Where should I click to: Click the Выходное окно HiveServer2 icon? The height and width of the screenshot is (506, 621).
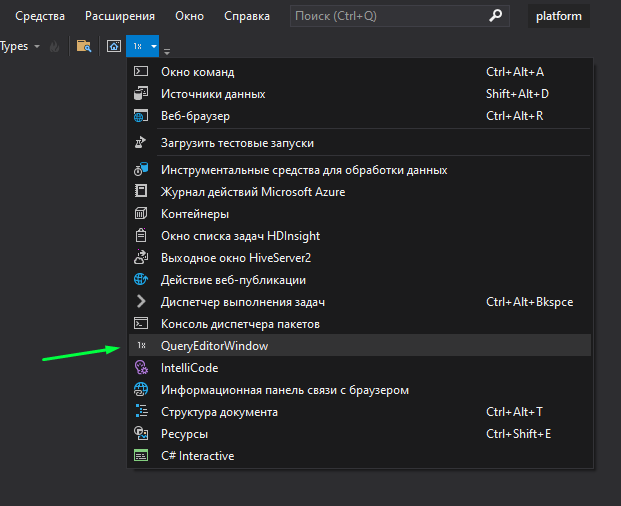tap(141, 258)
